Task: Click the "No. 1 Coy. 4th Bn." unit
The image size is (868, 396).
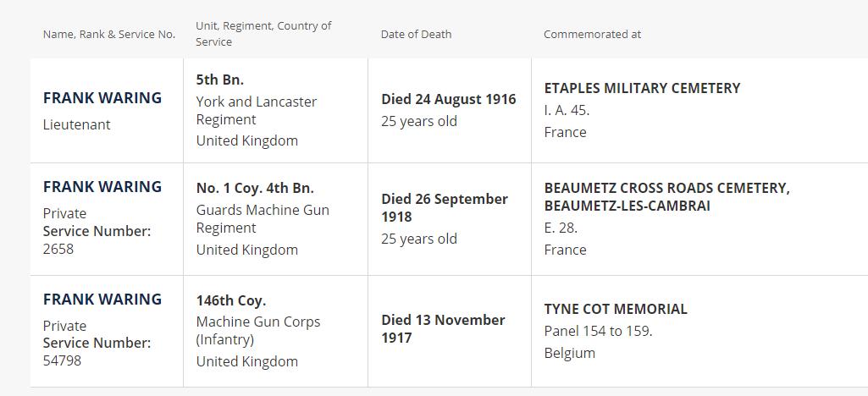Action: pyautogui.click(x=254, y=188)
